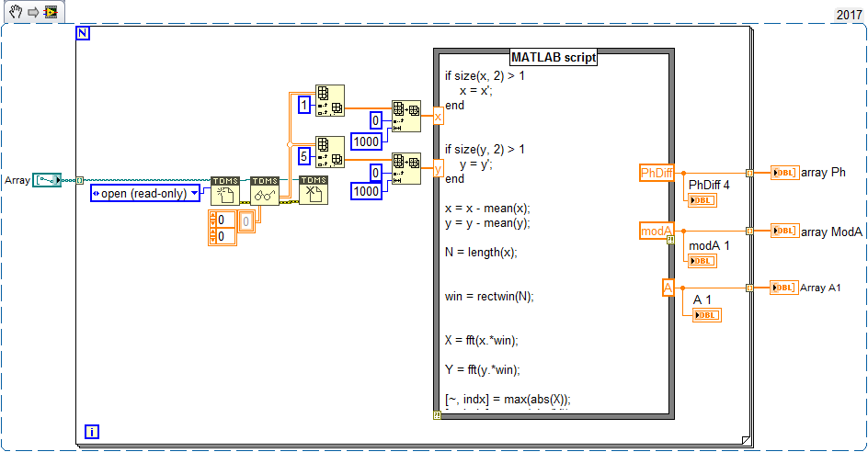Click the MATLAB script node title
The width and height of the screenshot is (868, 452).
pyautogui.click(x=554, y=57)
